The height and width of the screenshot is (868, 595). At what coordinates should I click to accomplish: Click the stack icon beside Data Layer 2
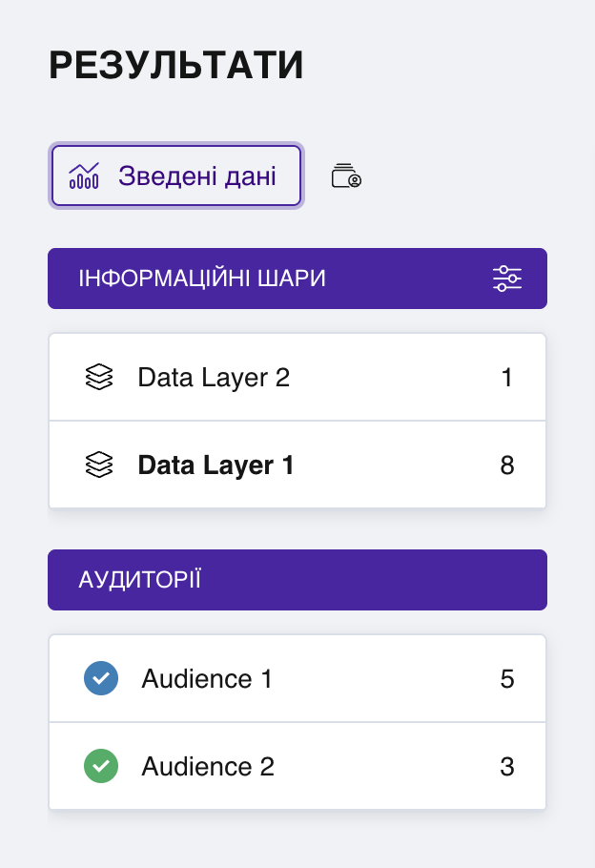coord(99,377)
